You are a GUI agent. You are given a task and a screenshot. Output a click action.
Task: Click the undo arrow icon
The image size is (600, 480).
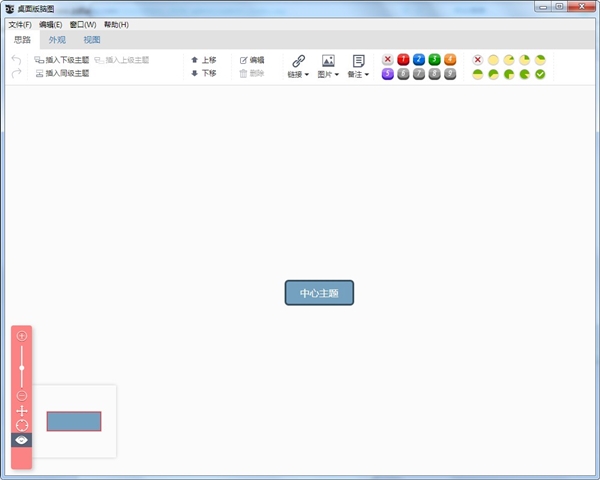(x=16, y=60)
